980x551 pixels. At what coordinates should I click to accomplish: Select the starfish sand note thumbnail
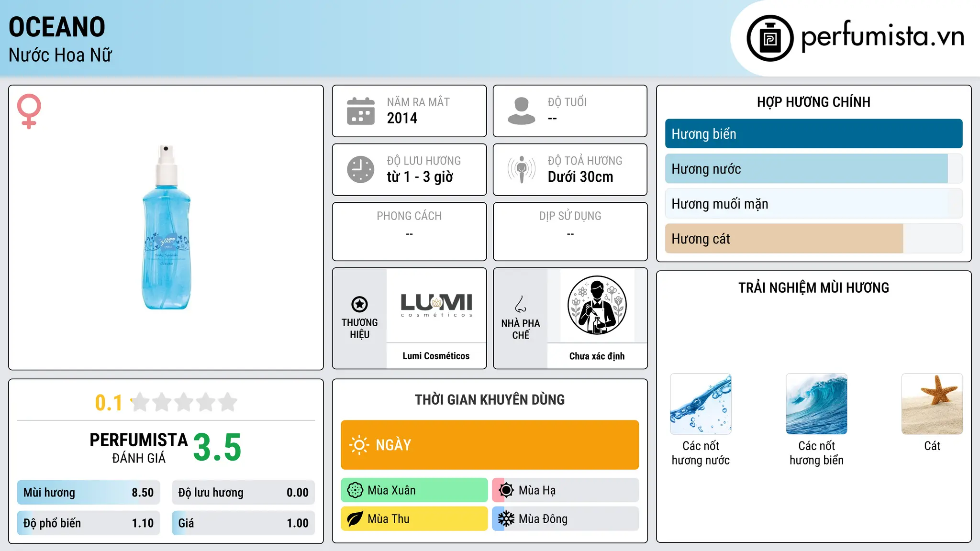[x=932, y=404]
